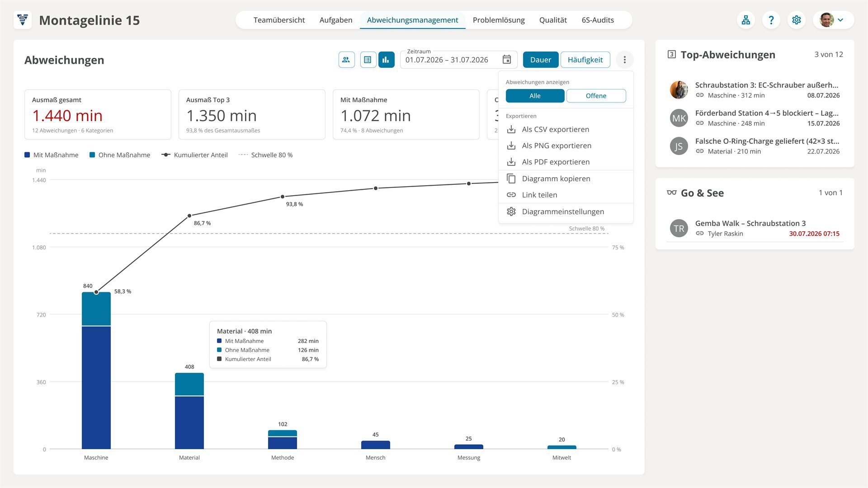Image resolution: width=868 pixels, height=488 pixels.
Task: Open the calendar date picker icon
Action: coord(507,60)
